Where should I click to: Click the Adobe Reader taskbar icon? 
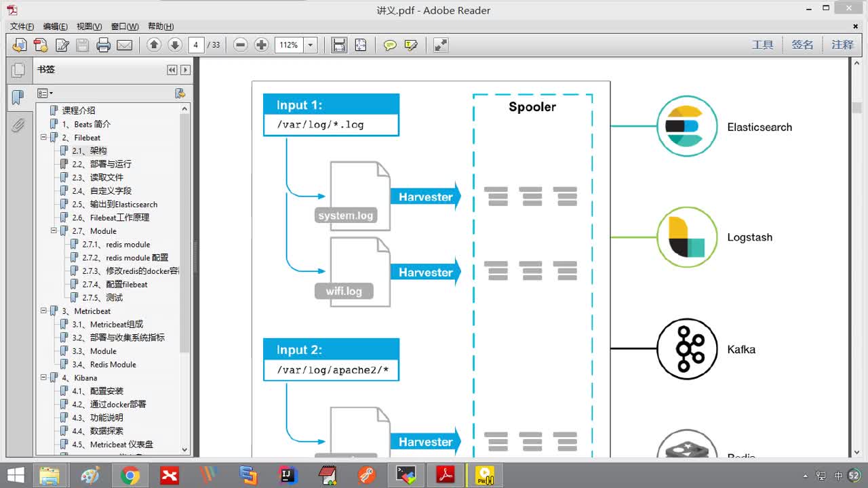(x=446, y=476)
